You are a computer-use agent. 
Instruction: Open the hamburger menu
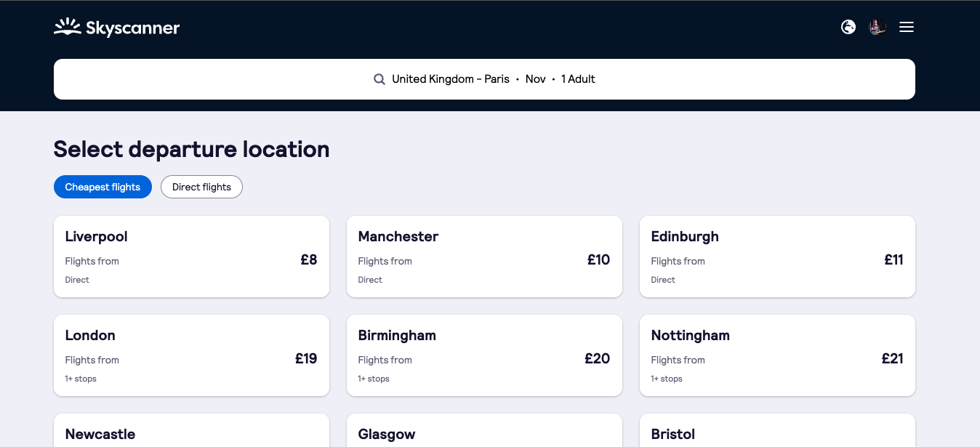(907, 27)
